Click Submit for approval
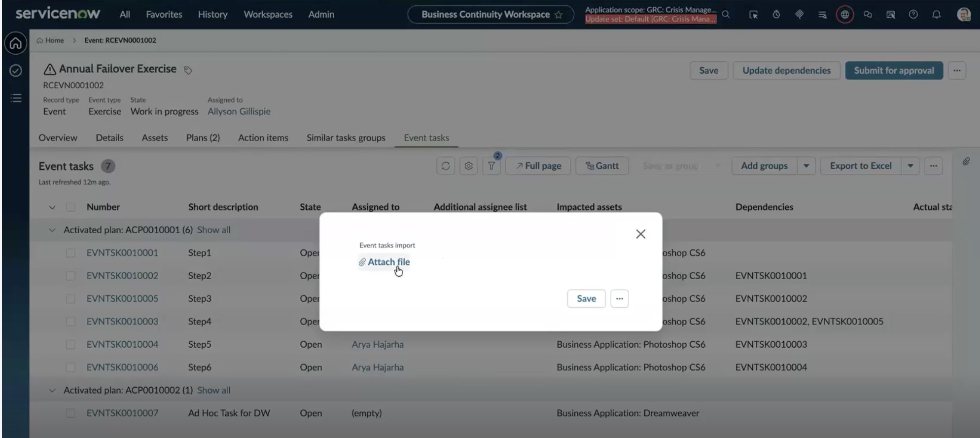Screen dimensions: 980x438 click(x=894, y=71)
